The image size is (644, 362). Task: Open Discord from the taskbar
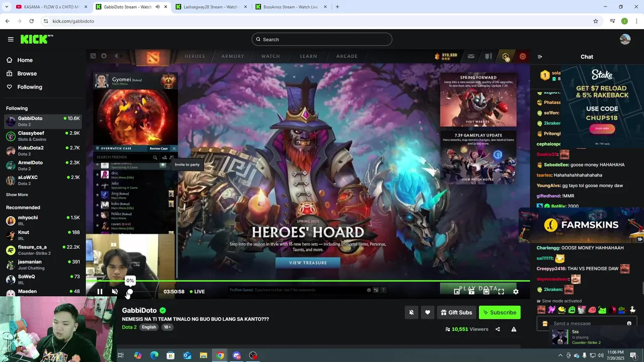[x=236, y=355]
